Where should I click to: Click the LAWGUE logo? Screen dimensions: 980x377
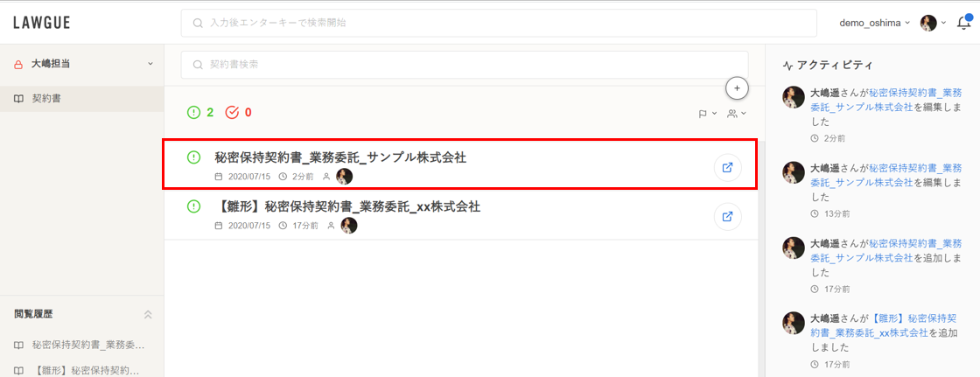[x=41, y=23]
